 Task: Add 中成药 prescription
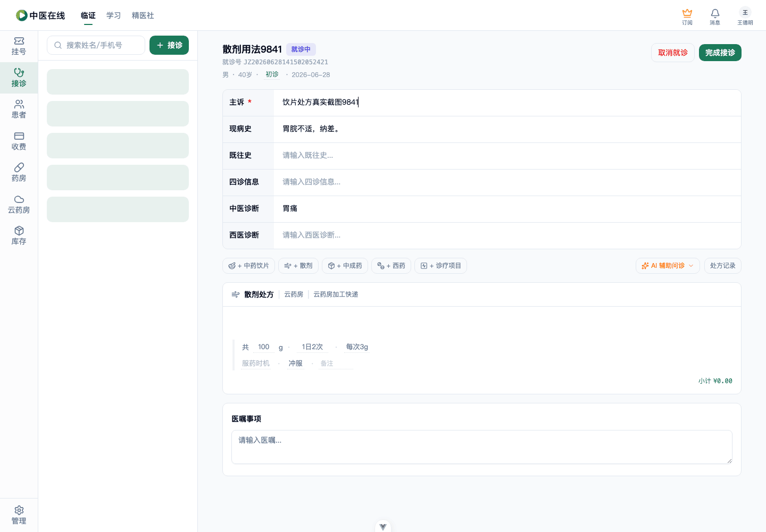point(345,266)
